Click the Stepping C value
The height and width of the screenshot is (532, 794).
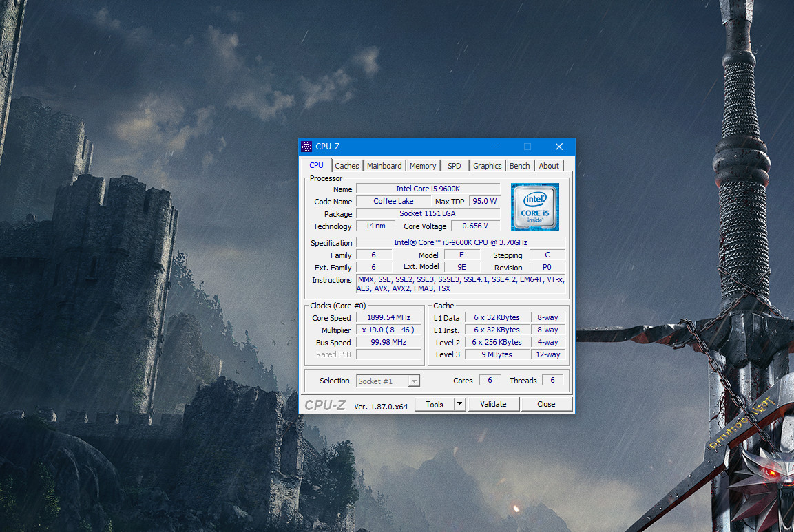point(547,255)
